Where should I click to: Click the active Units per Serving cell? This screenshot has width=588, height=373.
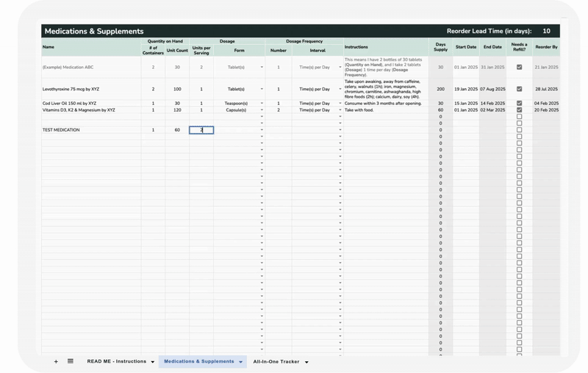click(201, 130)
